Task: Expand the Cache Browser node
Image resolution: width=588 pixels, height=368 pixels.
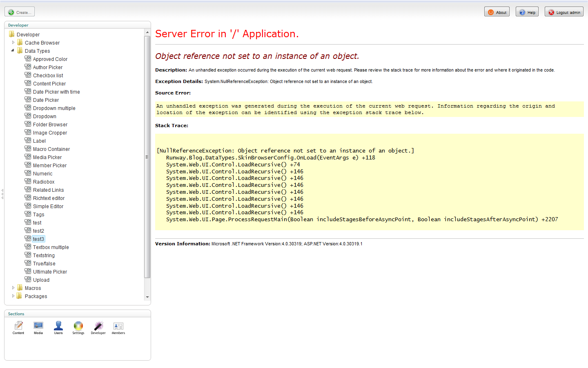Action: [x=13, y=43]
